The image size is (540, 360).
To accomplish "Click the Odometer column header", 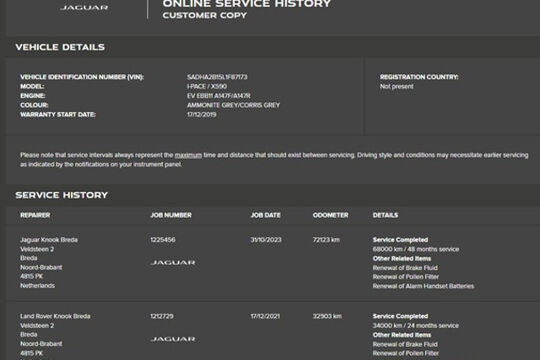I will 331,215.
